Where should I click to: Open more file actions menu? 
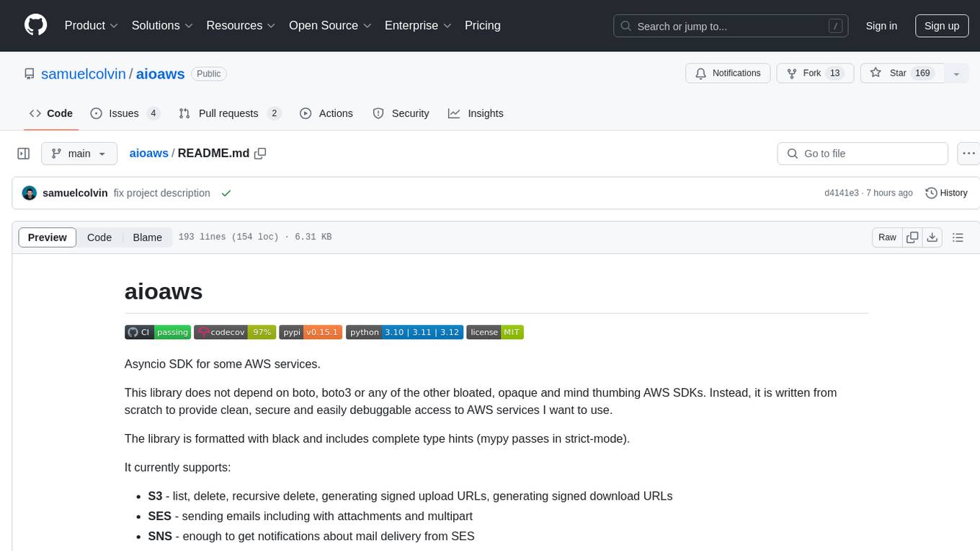[x=968, y=154]
